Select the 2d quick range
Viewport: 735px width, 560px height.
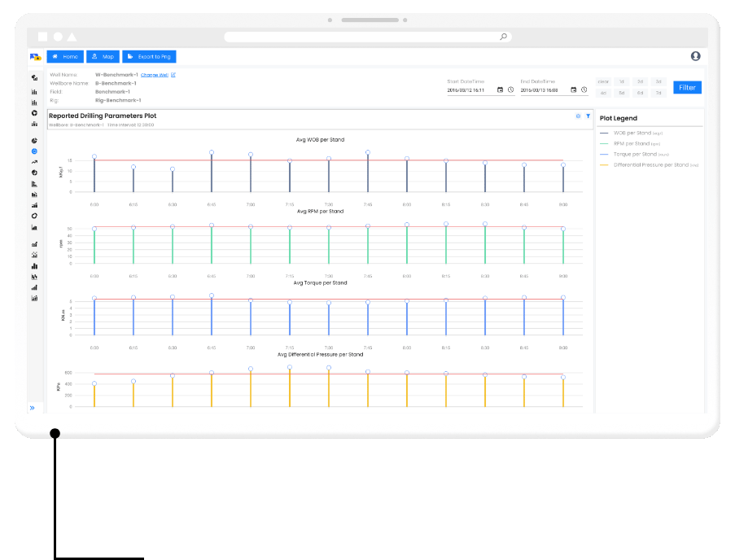tap(640, 81)
